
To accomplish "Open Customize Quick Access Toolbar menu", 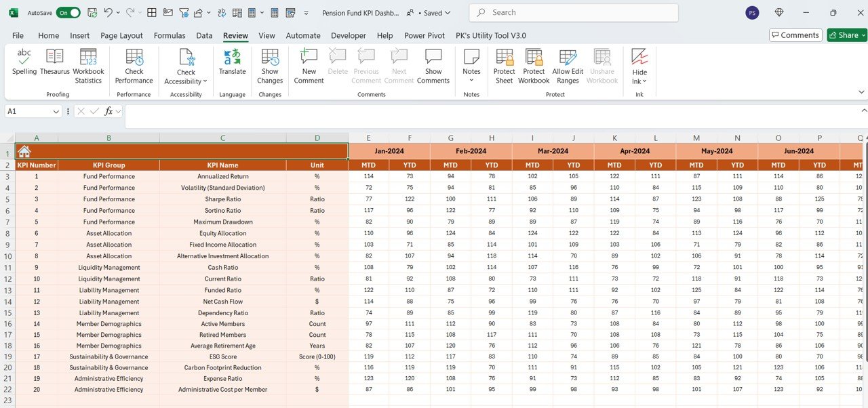I will (307, 13).
